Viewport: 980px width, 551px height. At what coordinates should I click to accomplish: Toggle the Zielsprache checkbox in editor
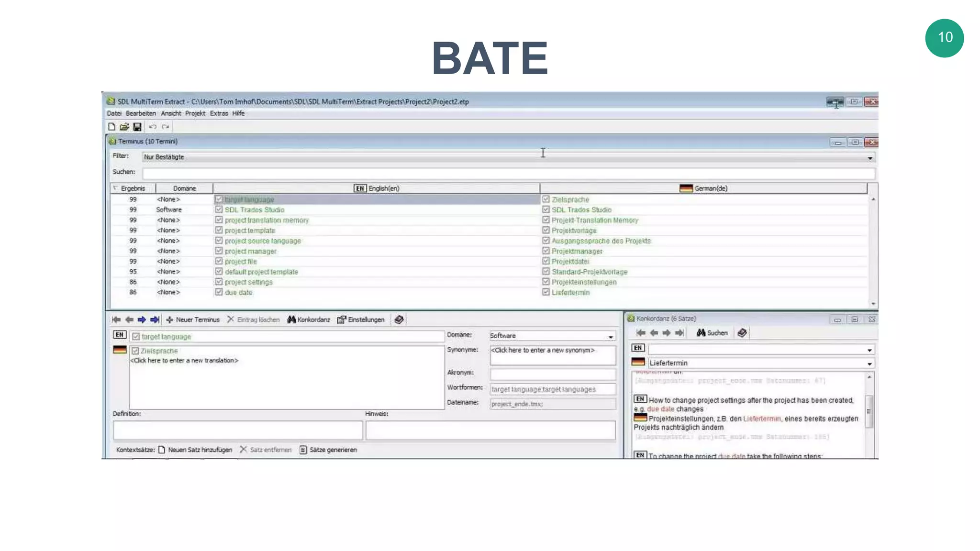(135, 351)
